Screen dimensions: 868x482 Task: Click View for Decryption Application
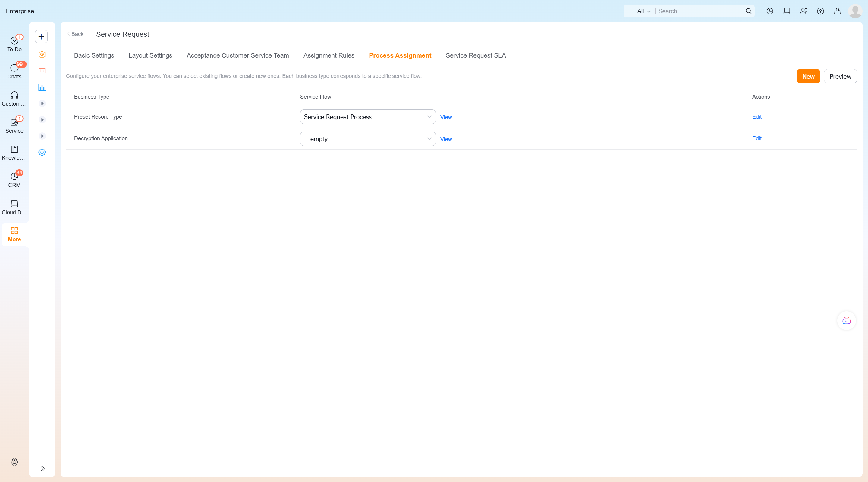click(x=446, y=139)
